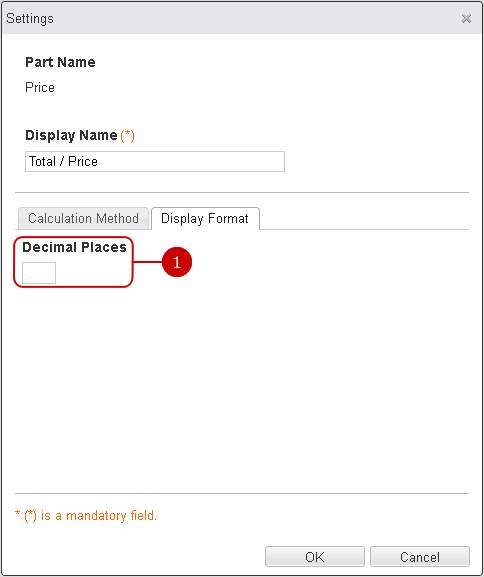Click the red outline around Decimal Places
The width and height of the screenshot is (484, 577).
[x=73, y=237]
